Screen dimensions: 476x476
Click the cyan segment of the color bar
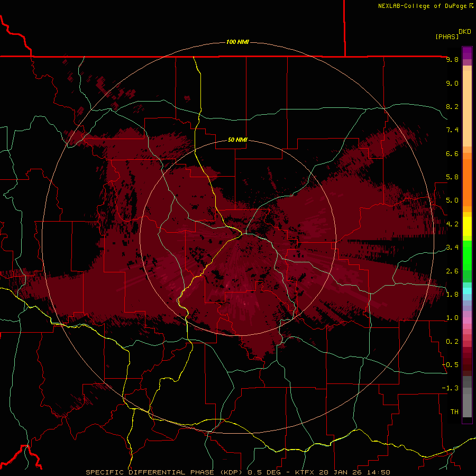(x=467, y=291)
